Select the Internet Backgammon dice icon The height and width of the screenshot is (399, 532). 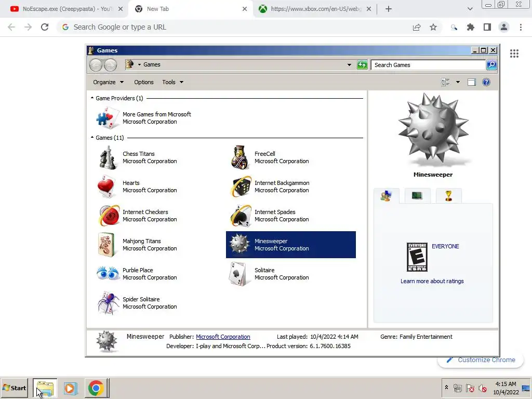(241, 187)
